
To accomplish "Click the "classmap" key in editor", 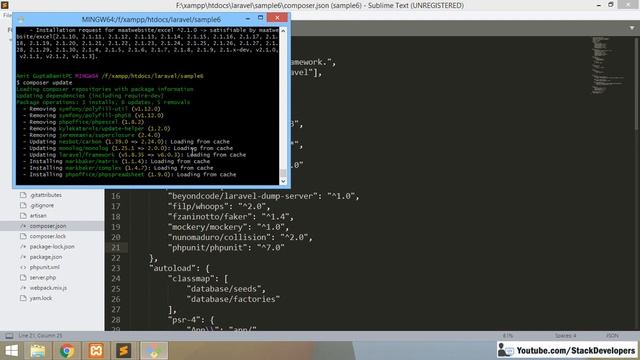I will tap(192, 278).
